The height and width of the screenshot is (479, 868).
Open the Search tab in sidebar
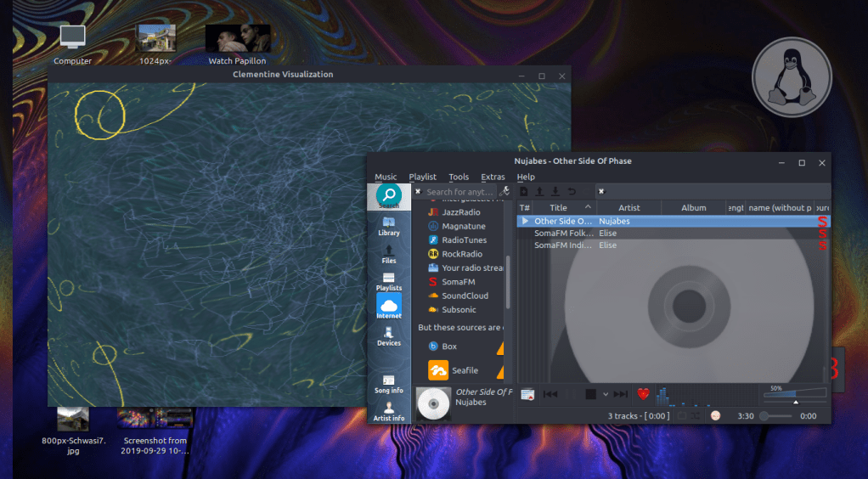388,197
